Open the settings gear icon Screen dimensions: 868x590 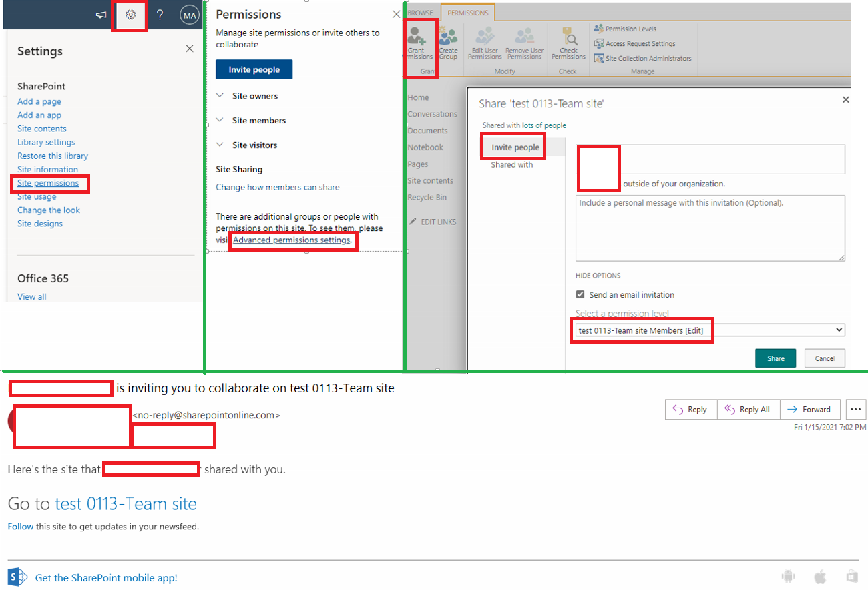pyautogui.click(x=131, y=15)
